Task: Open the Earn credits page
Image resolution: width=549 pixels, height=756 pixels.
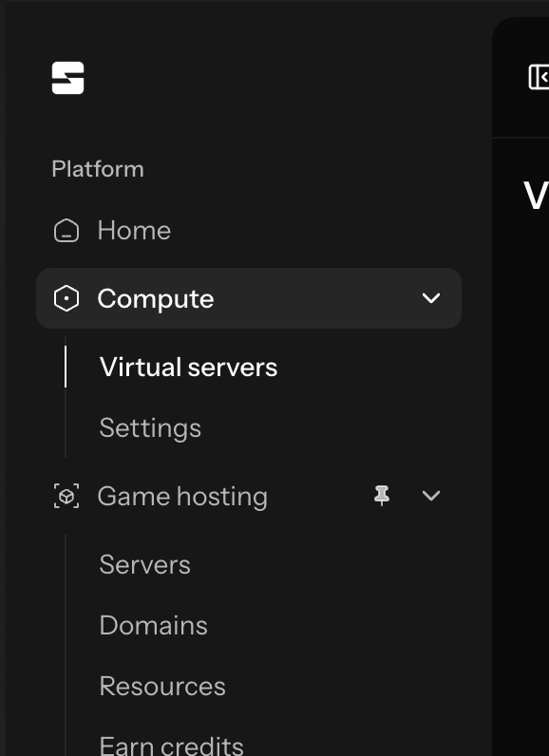Action: coord(171,746)
